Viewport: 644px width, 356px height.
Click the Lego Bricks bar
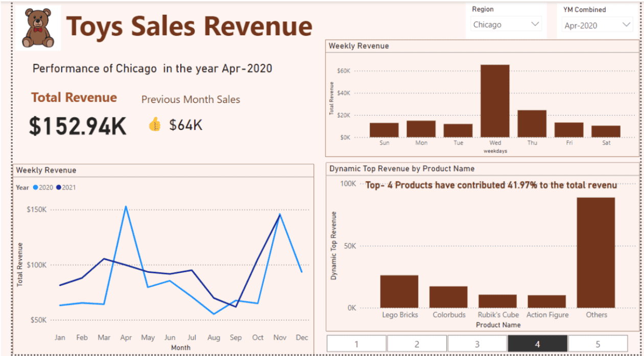[x=399, y=291]
